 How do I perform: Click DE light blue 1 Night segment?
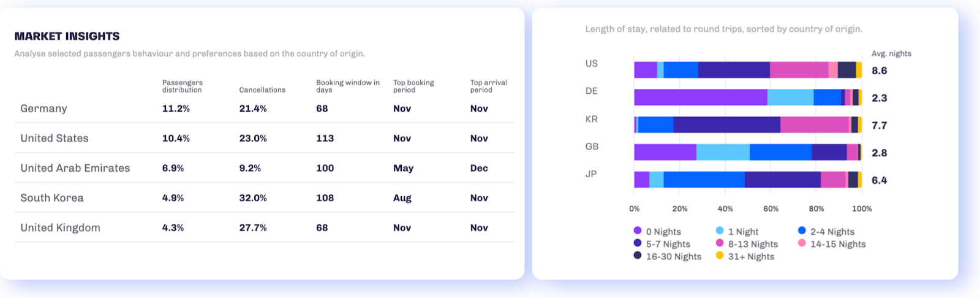tap(790, 97)
